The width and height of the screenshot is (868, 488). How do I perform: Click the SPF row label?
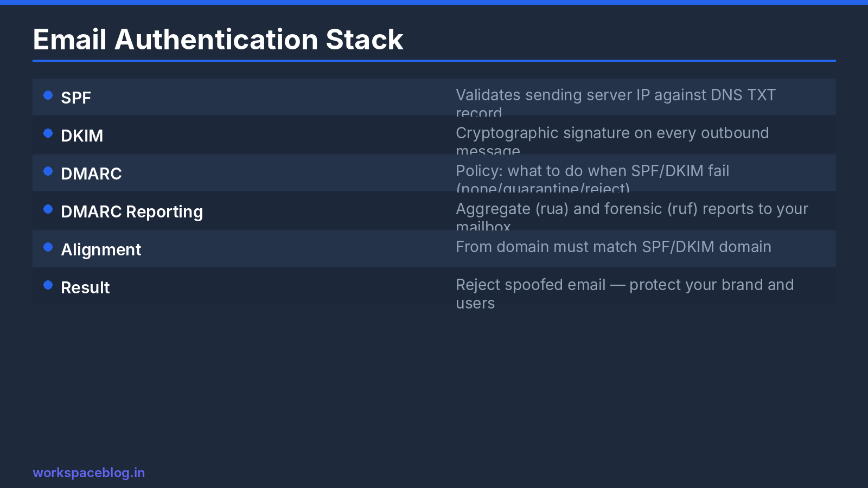(x=76, y=98)
